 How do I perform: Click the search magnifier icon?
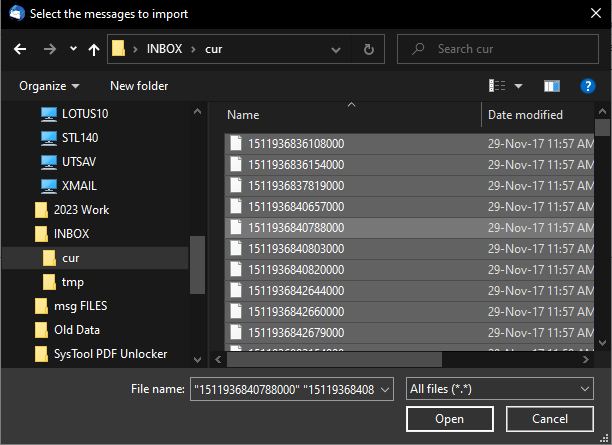tap(418, 49)
